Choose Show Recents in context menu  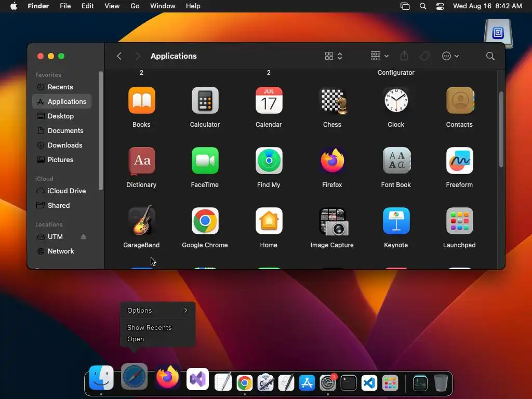(x=149, y=327)
